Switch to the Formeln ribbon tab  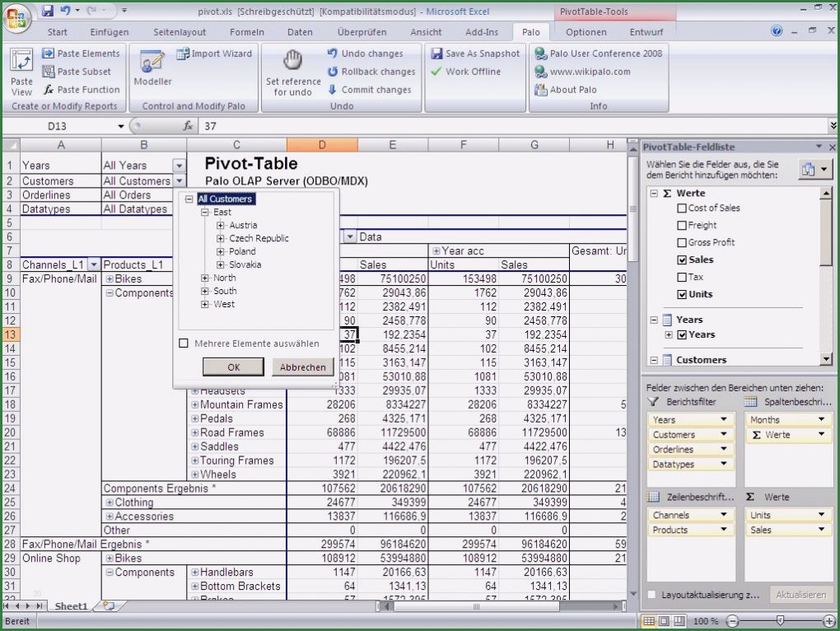[247, 32]
